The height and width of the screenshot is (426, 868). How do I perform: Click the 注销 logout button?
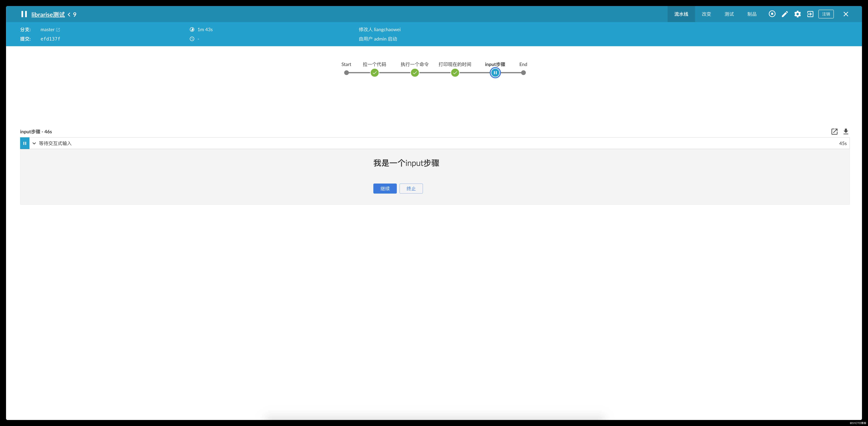(x=826, y=14)
